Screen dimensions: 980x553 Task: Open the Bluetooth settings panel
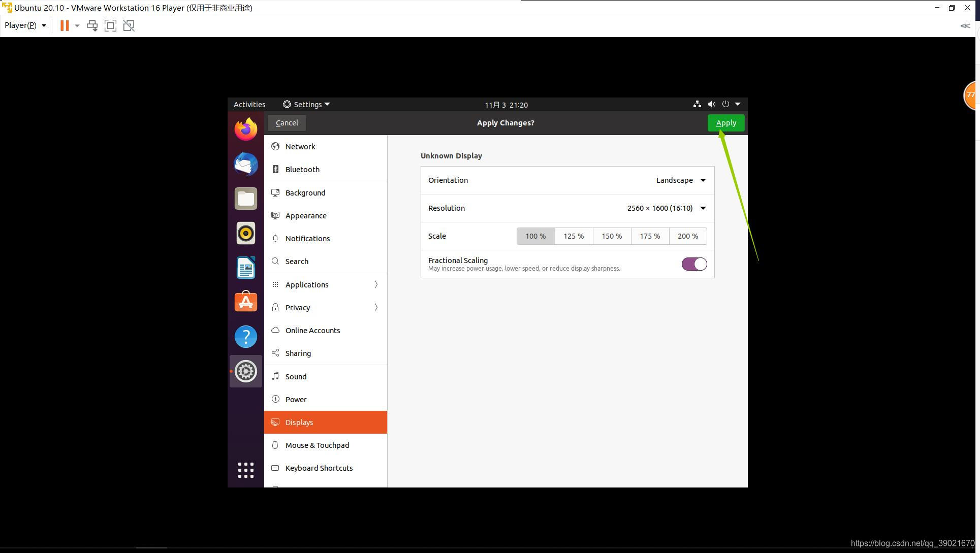326,169
